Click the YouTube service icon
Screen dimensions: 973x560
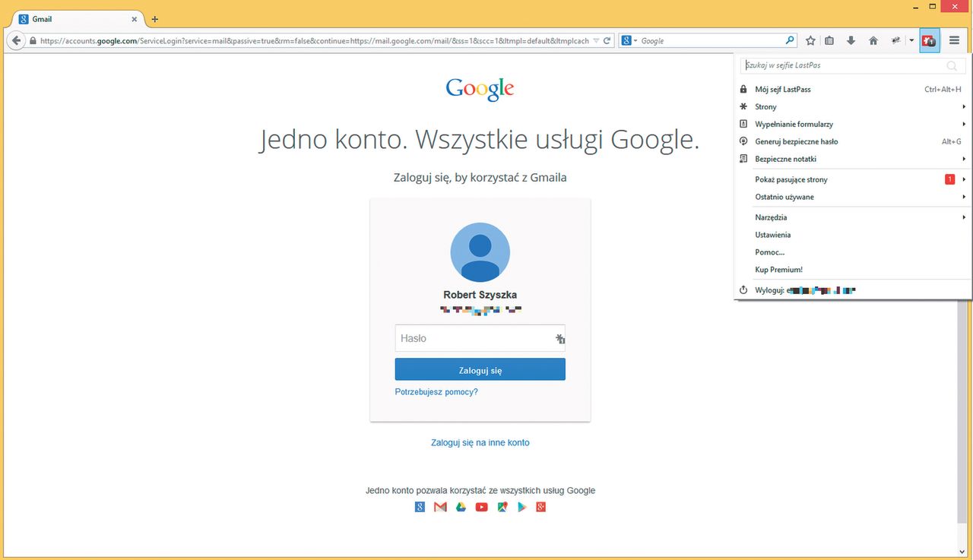coord(481,508)
